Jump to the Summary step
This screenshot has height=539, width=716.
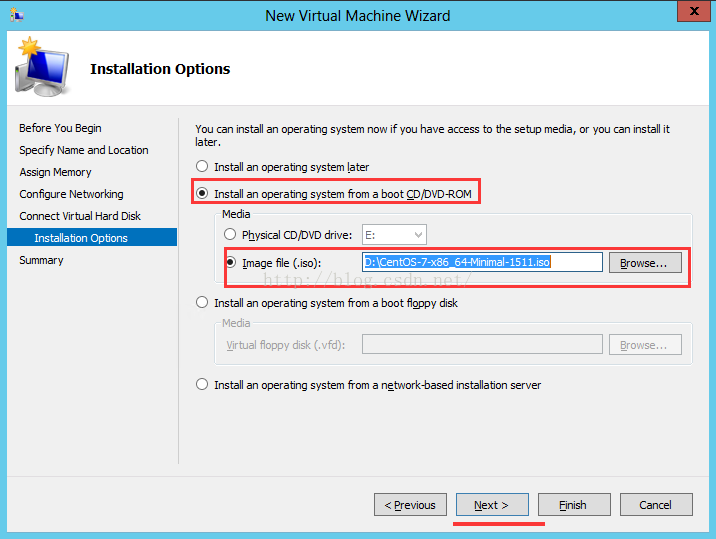pyautogui.click(x=41, y=260)
